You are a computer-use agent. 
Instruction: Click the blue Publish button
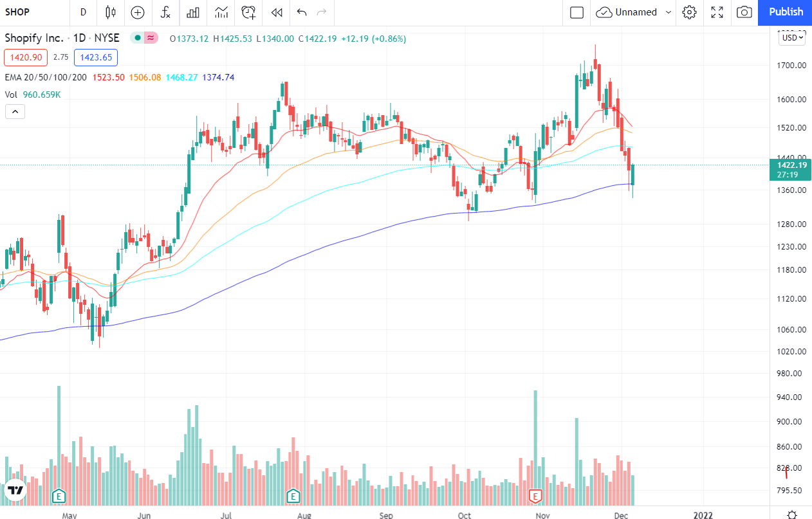point(786,12)
